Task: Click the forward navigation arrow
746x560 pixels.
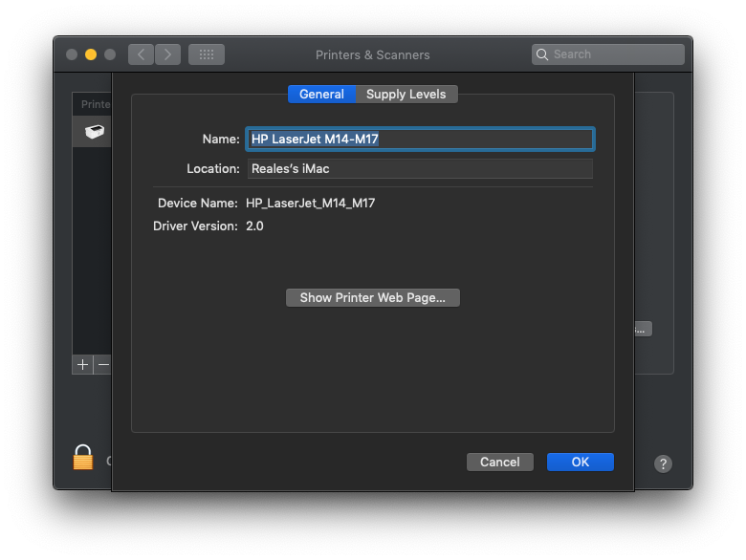Action: pos(167,54)
